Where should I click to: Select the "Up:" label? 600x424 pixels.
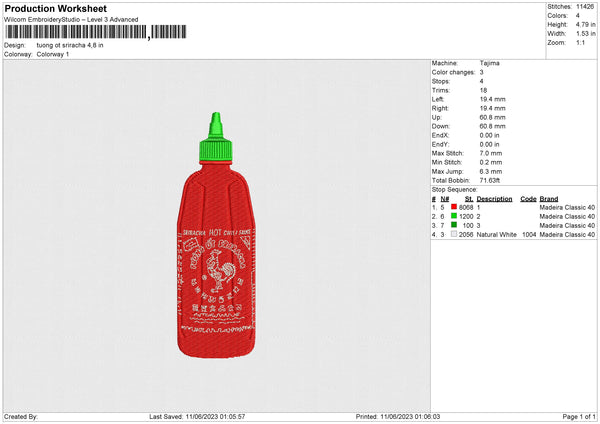(x=437, y=117)
